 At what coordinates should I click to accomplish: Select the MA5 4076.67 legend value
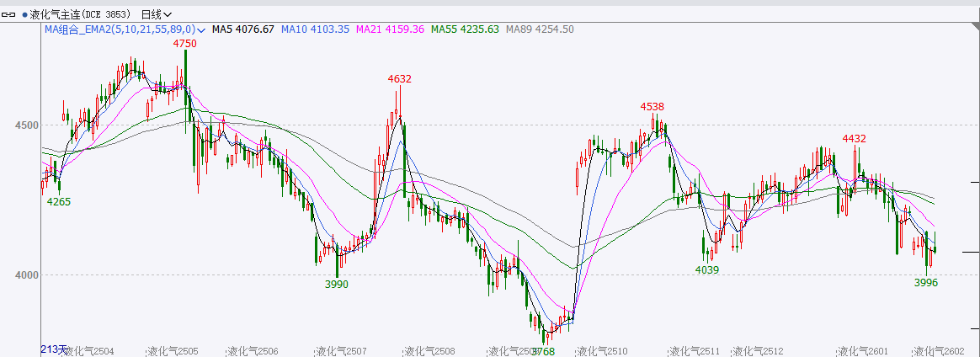(242, 29)
